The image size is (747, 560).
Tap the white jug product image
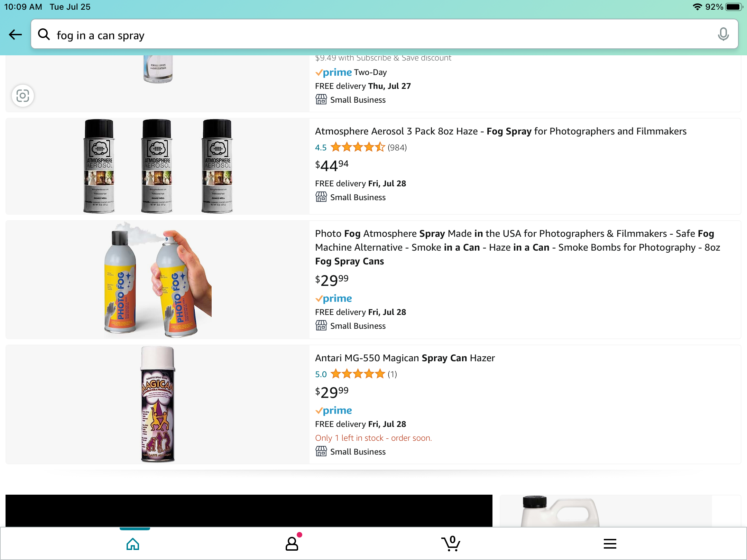(x=560, y=511)
